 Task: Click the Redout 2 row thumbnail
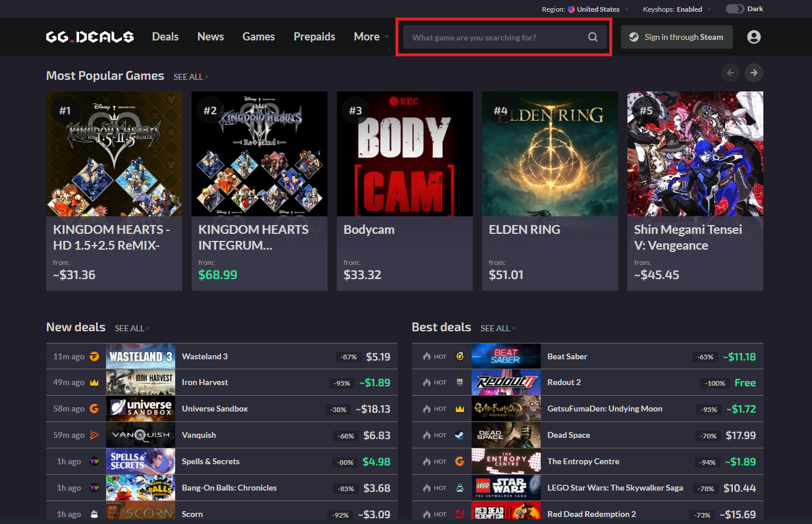click(x=506, y=382)
